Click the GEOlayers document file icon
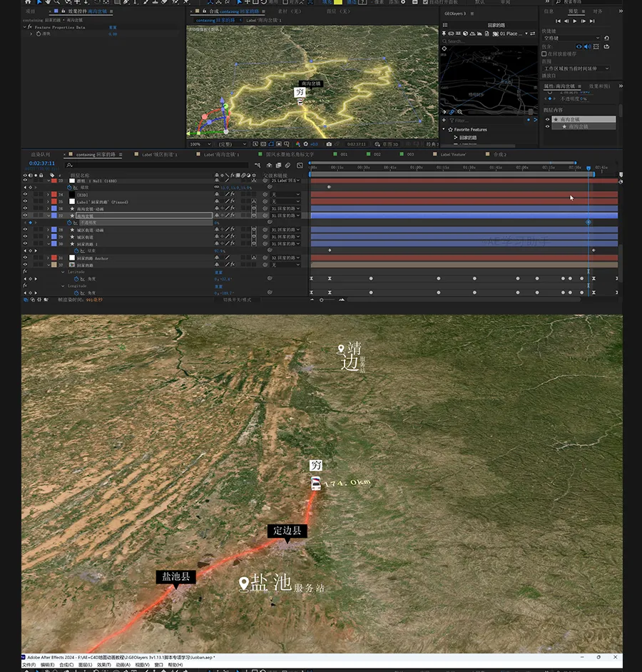Image resolution: width=642 pixels, height=672 pixels. pos(487,34)
